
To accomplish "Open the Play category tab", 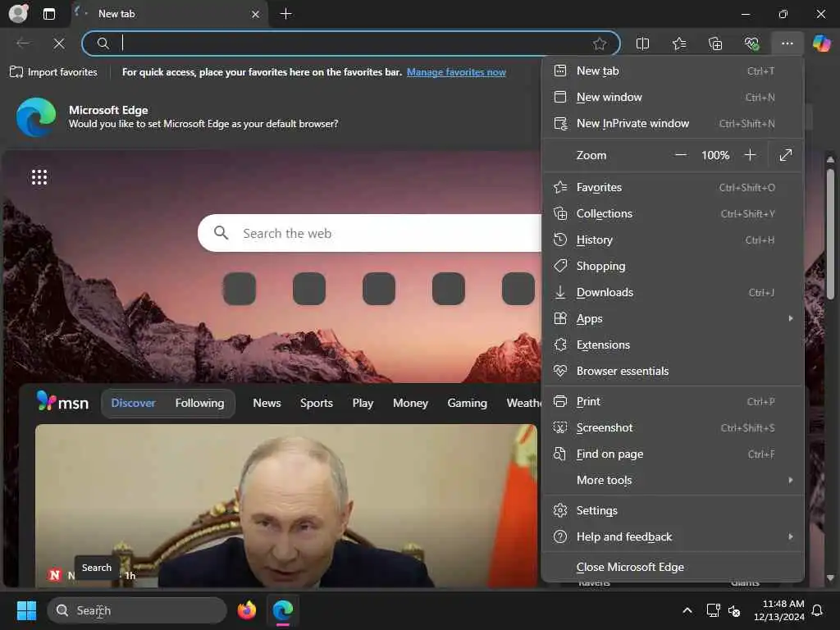I will pyautogui.click(x=363, y=403).
